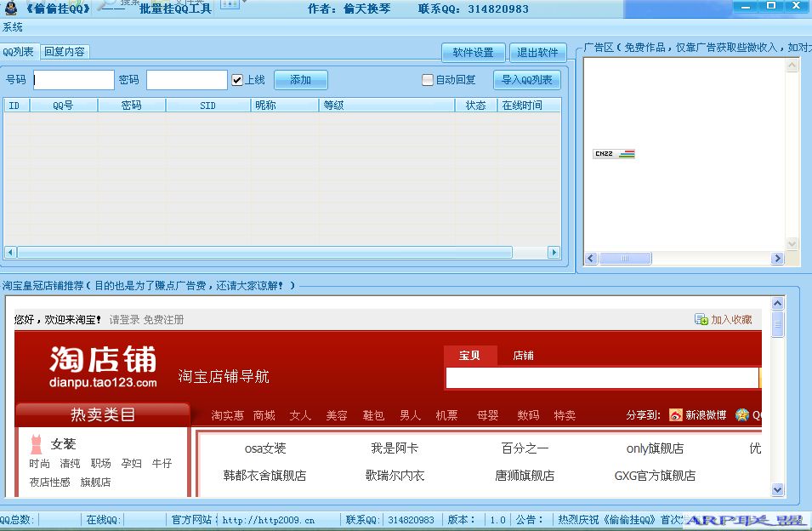Click the app penguin icon in title bar
Screen dimensions: 812x531
10,8
